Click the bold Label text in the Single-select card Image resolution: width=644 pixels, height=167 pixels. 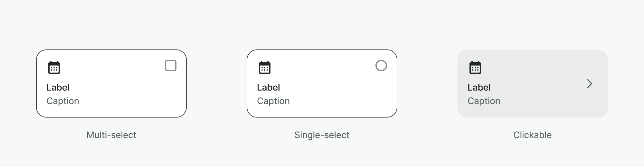point(269,87)
